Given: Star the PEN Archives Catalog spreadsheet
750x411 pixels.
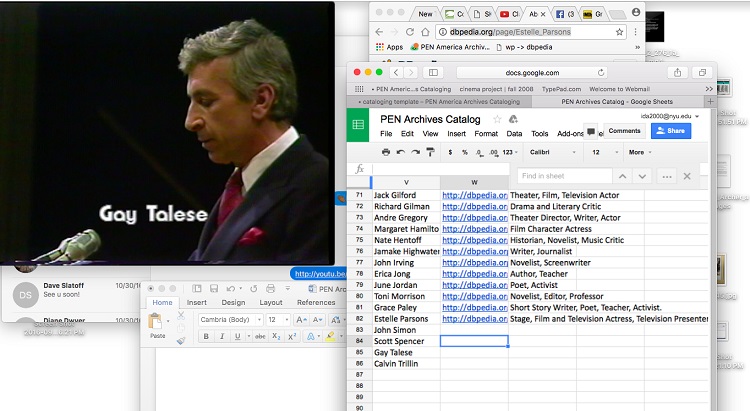Looking at the screenshot, I should coord(497,119).
